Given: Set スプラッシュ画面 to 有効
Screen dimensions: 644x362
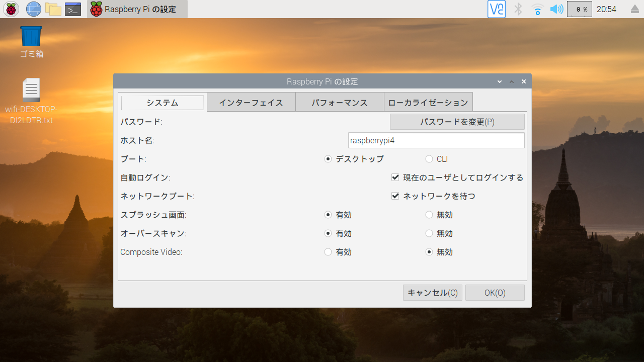Looking at the screenshot, I should tap(338, 215).
